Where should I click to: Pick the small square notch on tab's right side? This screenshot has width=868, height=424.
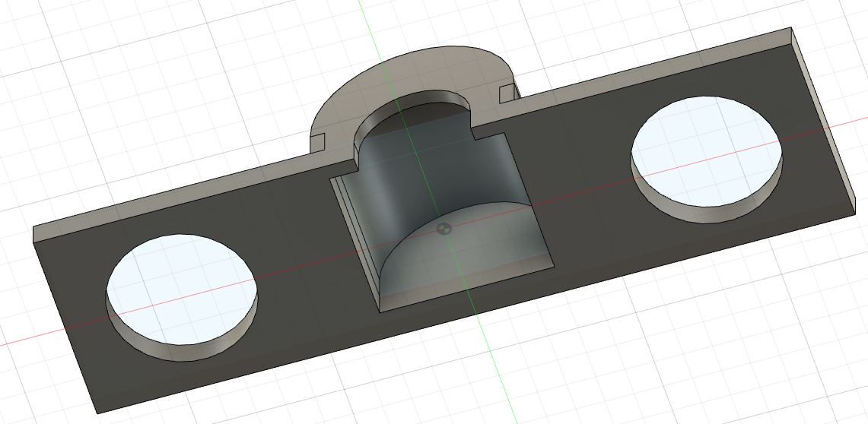coord(507,94)
